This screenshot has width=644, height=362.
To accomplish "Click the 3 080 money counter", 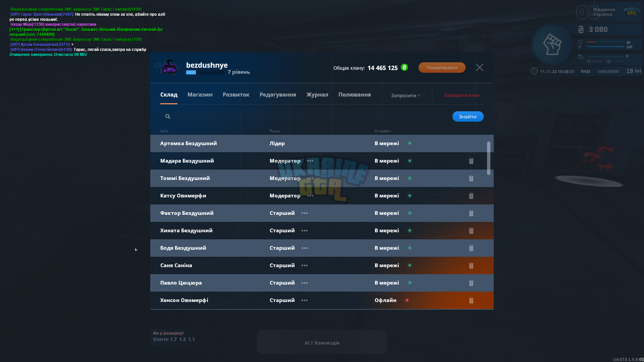I will pyautogui.click(x=598, y=29).
